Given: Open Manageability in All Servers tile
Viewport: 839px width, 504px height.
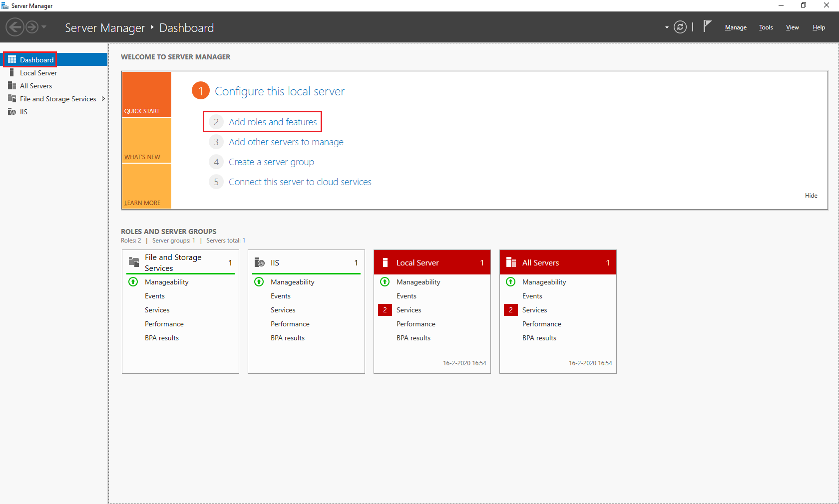Looking at the screenshot, I should pos(544,282).
